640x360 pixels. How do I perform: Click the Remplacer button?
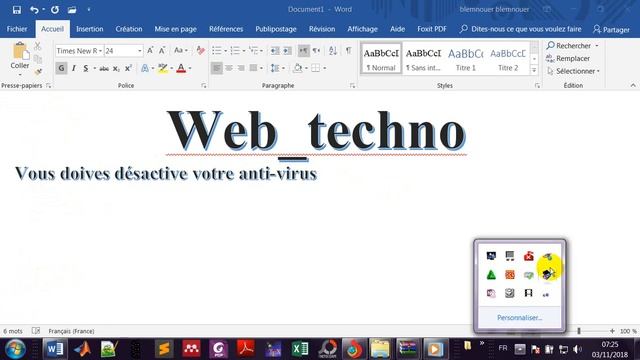(568, 58)
